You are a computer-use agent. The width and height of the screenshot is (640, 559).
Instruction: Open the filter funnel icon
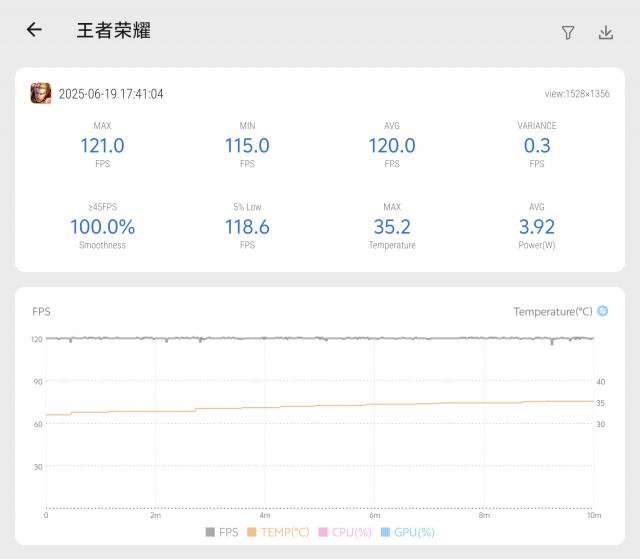pos(568,32)
